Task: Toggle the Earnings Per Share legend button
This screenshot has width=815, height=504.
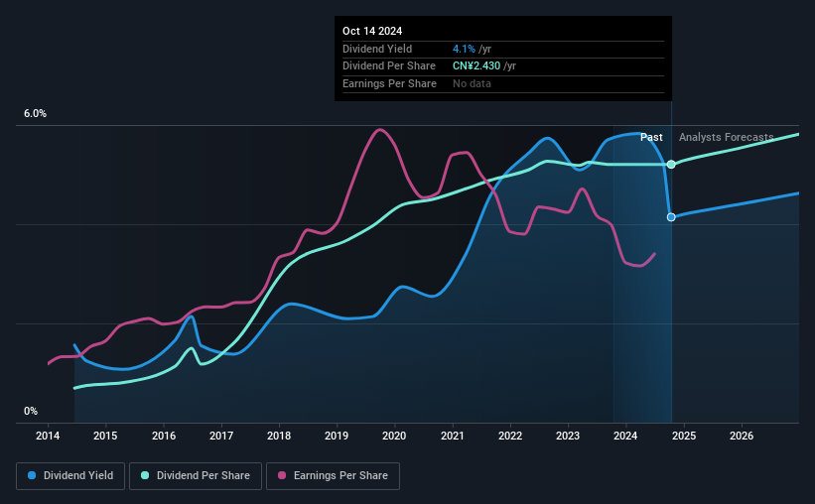Action: 333,476
